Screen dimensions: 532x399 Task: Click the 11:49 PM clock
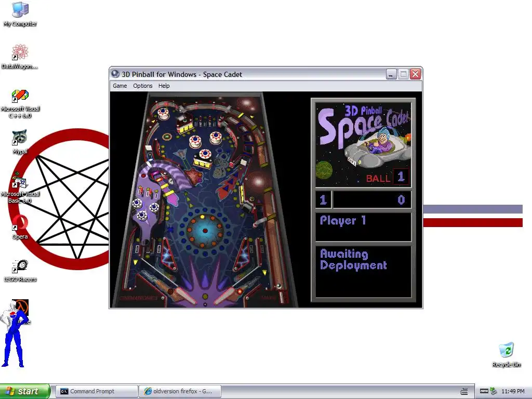coord(513,391)
